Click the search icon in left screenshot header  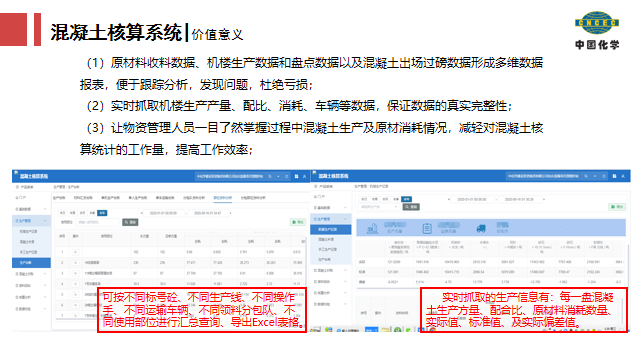270,176
